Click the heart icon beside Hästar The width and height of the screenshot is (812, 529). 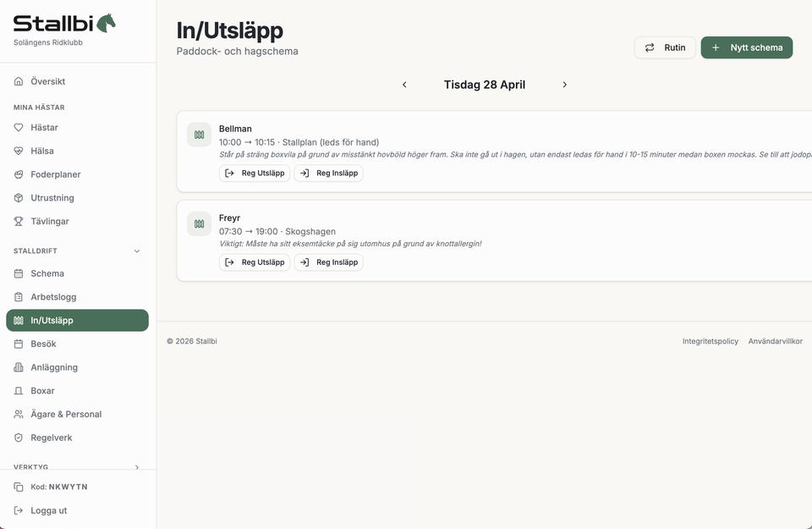click(19, 128)
